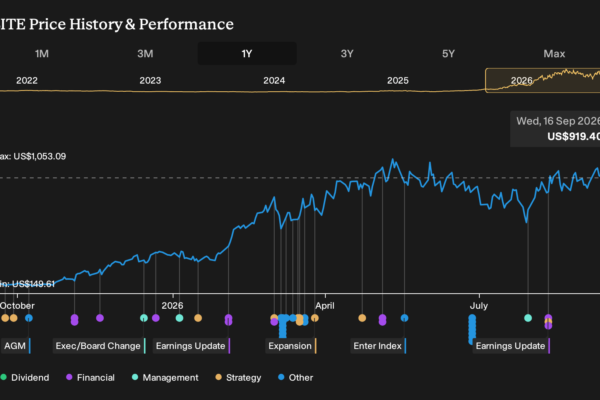Choose the 3Y time range
This screenshot has width=600, height=400.
click(x=347, y=54)
